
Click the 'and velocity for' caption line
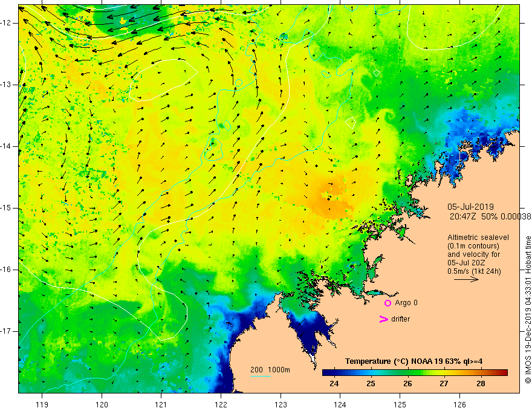coord(473,254)
